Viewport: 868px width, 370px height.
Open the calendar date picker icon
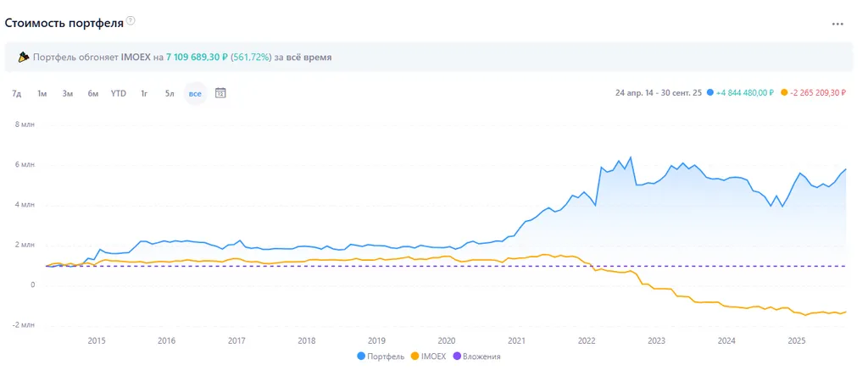click(220, 93)
